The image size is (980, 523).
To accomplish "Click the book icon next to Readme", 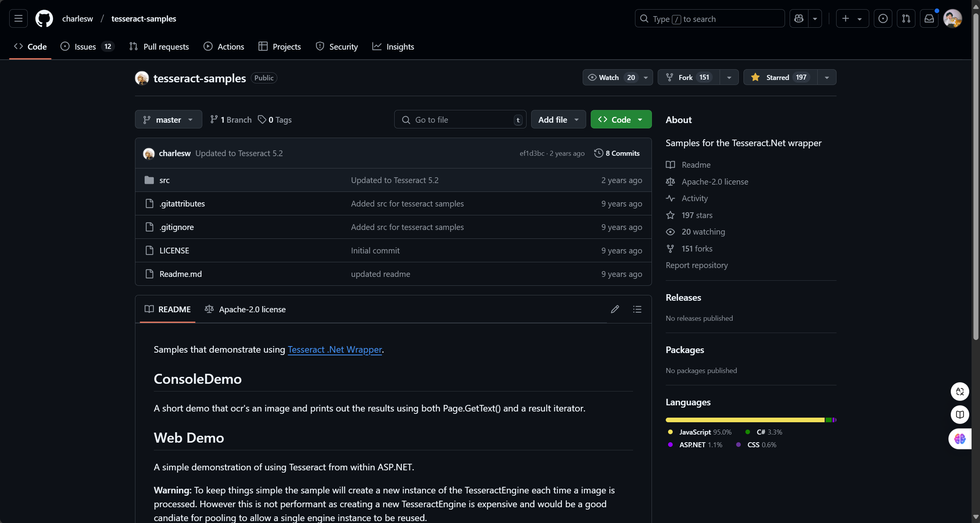I will pos(670,165).
